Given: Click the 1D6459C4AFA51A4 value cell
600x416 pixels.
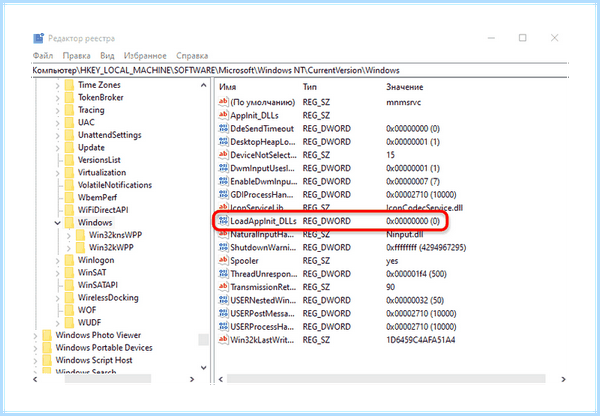Looking at the screenshot, I should pos(421,340).
